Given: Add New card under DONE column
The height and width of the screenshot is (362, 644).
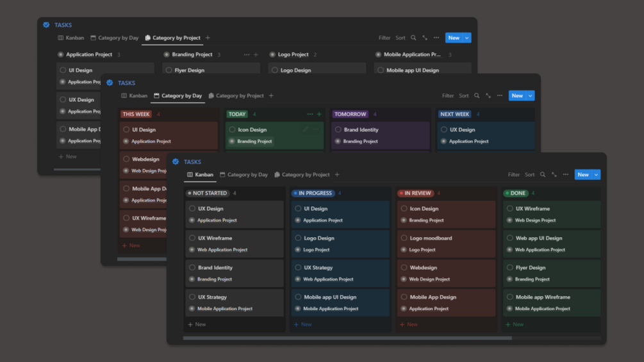Looking at the screenshot, I should pyautogui.click(x=515, y=324).
